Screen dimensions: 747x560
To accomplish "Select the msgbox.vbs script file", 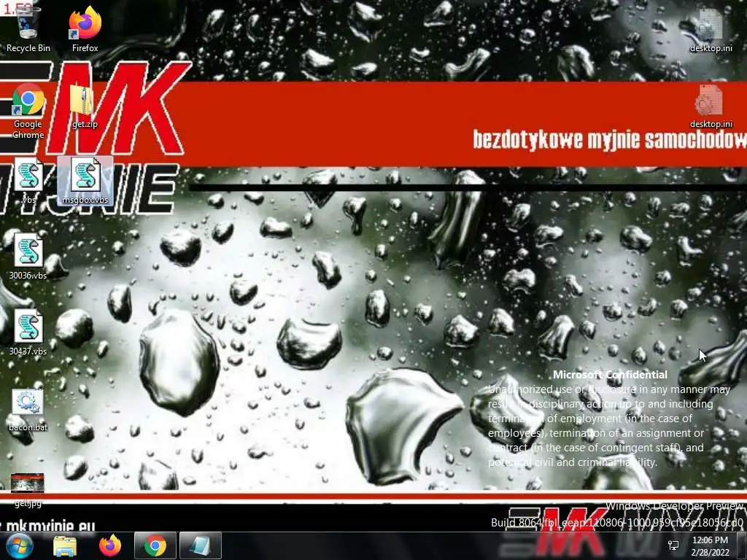I will coord(85,181).
